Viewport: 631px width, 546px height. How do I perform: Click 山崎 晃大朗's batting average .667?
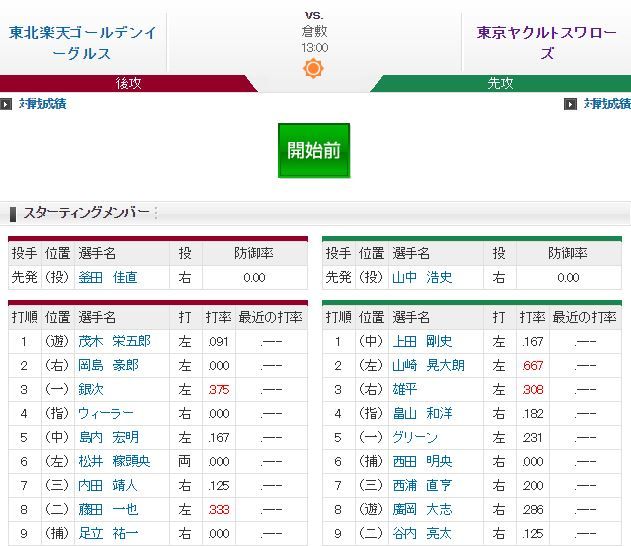[533, 366]
